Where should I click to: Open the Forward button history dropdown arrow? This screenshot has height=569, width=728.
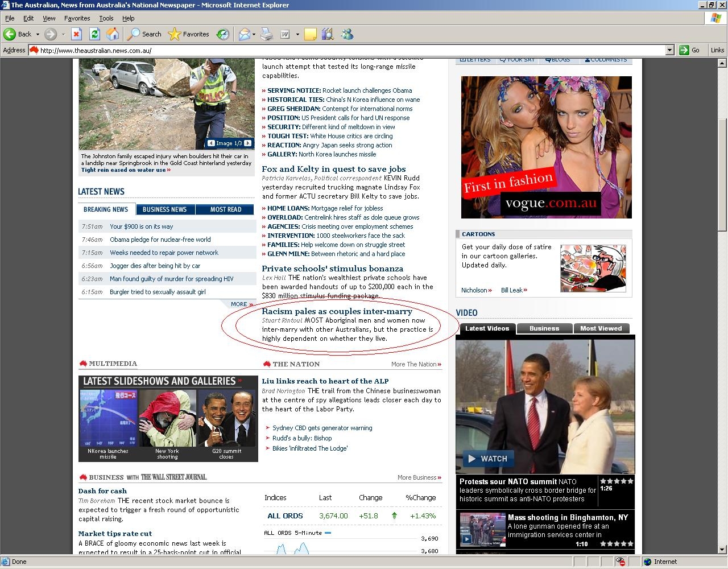tap(62, 34)
